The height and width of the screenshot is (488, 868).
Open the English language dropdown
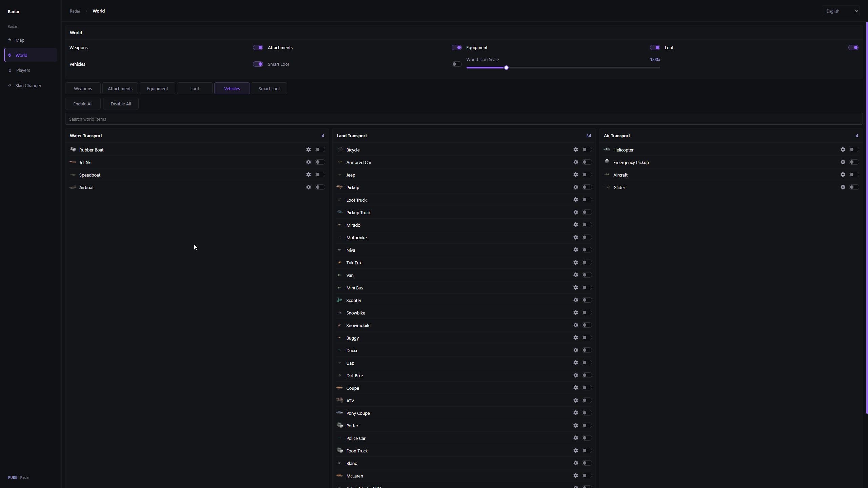point(841,11)
